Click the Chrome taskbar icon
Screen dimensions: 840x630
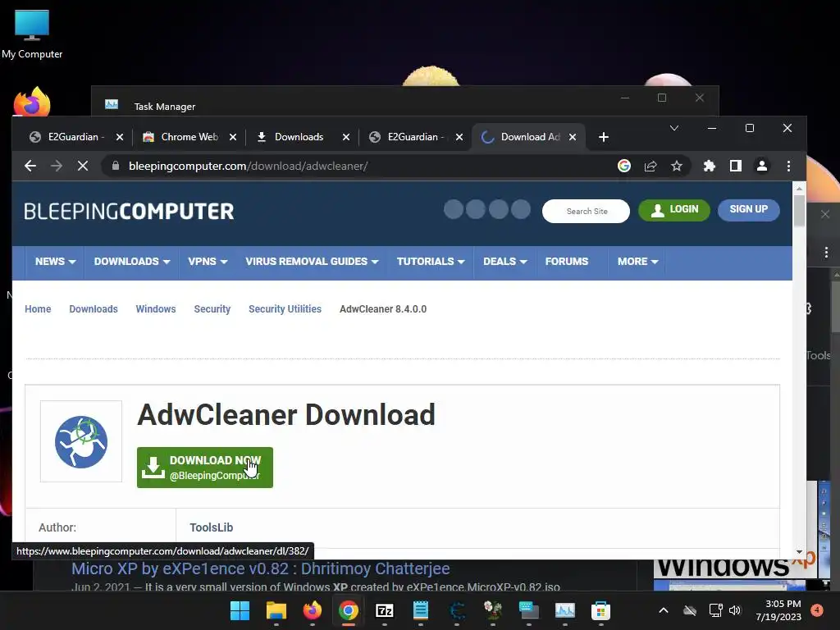coord(348,610)
